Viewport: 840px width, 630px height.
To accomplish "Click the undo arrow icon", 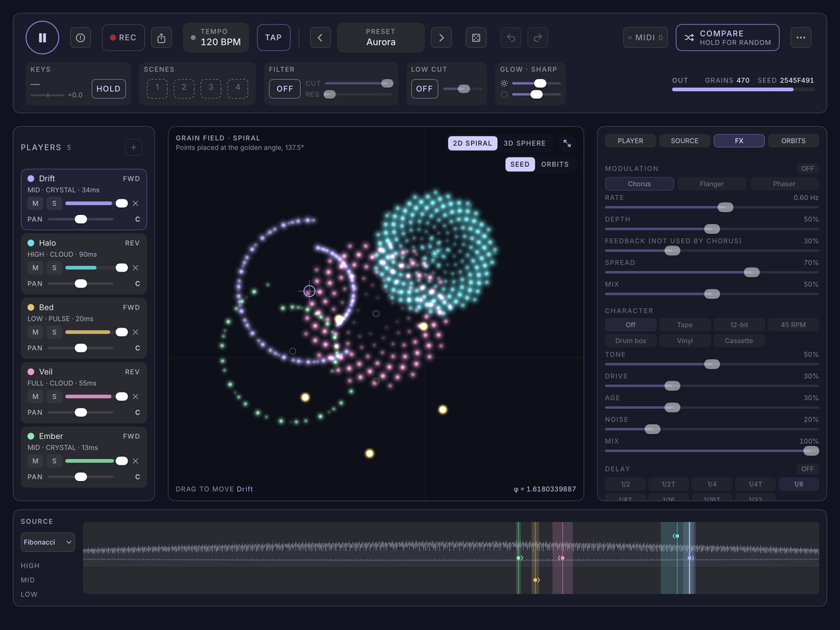I will click(x=511, y=38).
